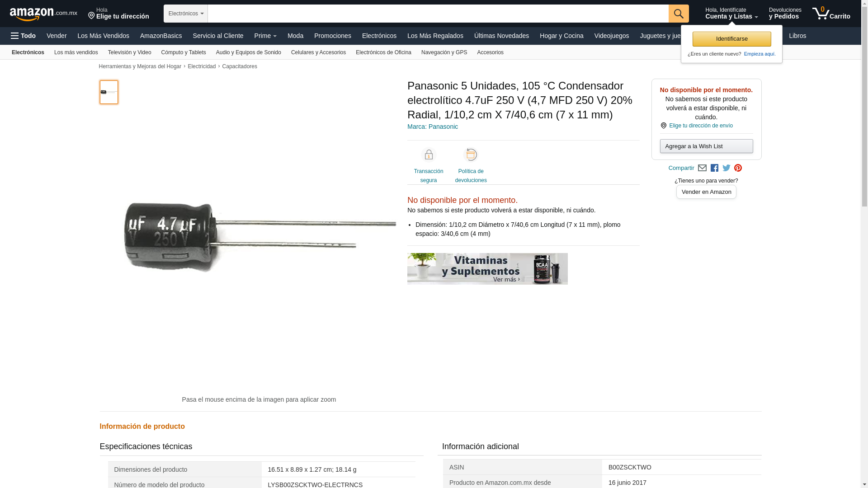Share product on Facebook icon

tap(714, 168)
